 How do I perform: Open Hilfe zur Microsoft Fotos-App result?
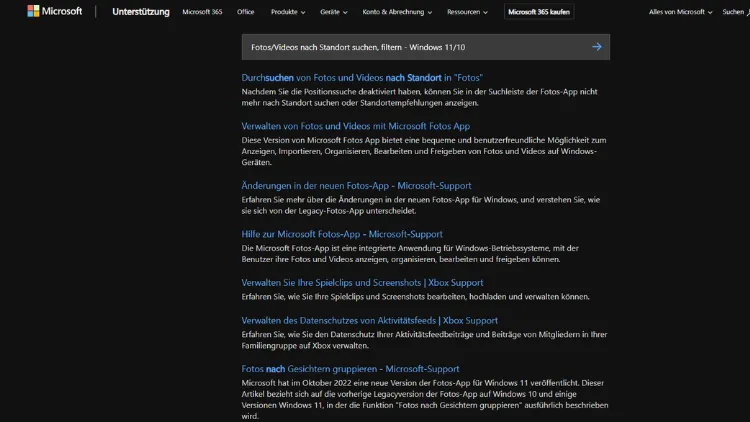342,234
